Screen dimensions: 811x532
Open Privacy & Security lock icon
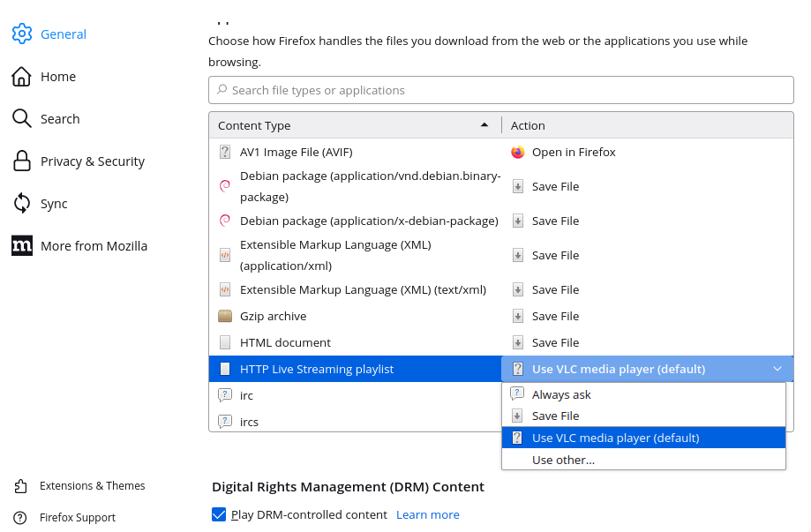(22, 161)
